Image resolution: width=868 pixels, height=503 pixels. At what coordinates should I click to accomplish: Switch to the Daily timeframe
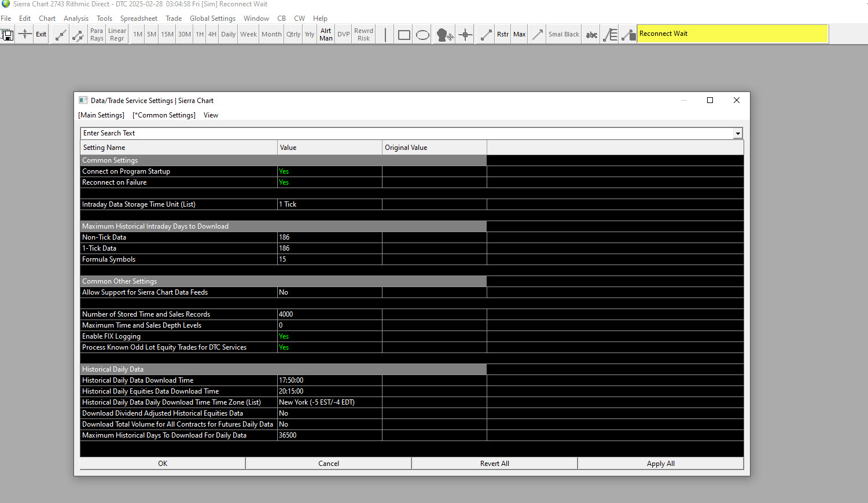pyautogui.click(x=229, y=35)
